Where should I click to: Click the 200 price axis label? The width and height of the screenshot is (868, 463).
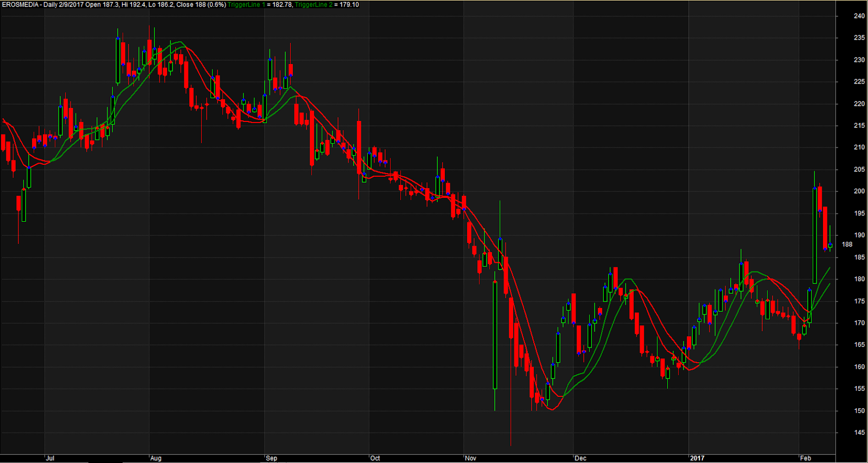pos(859,191)
